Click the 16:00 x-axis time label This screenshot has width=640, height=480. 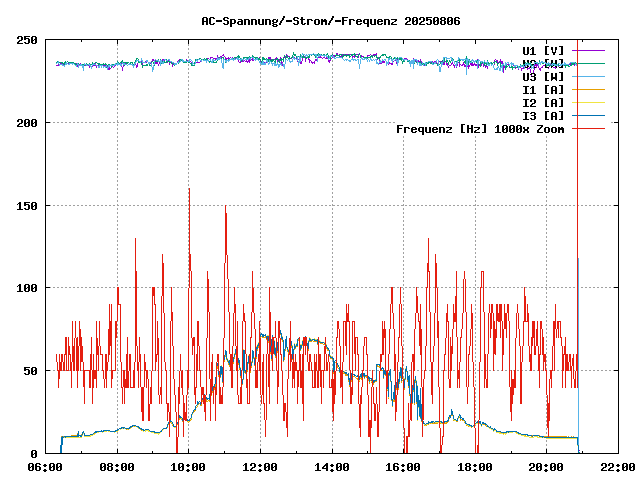pyautogui.click(x=403, y=467)
